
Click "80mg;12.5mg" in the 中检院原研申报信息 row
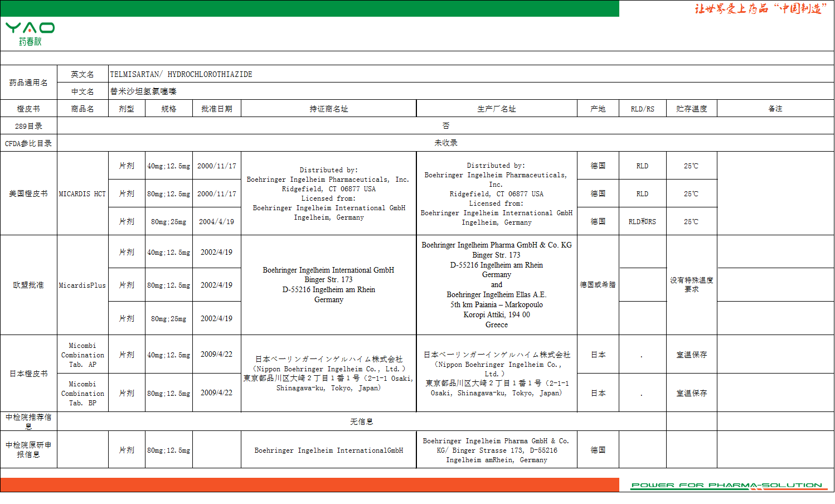click(x=169, y=450)
